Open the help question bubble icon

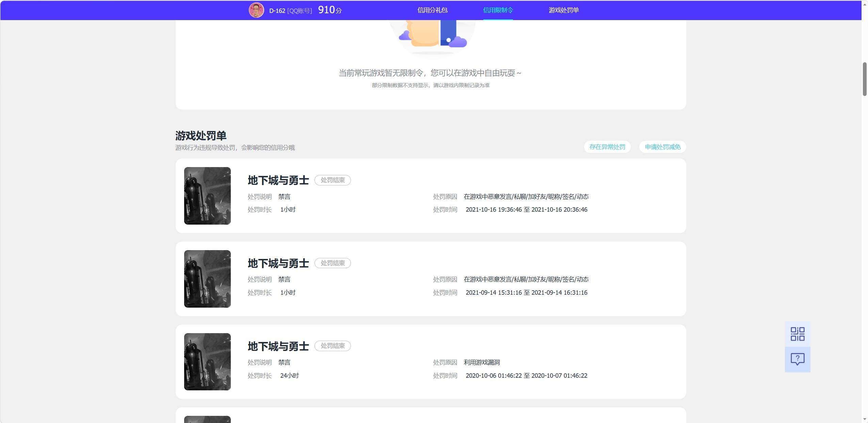[x=797, y=359]
